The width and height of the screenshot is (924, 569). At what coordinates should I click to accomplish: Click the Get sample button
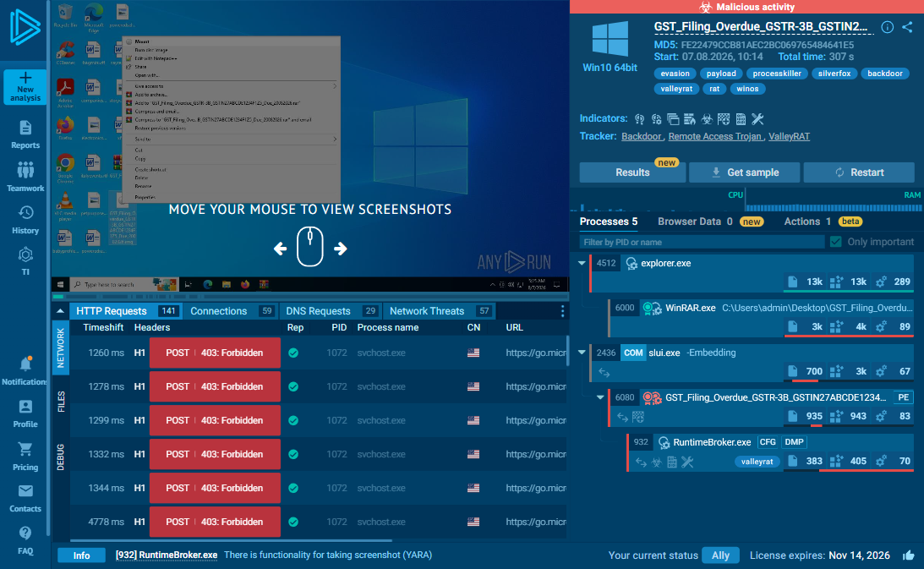pos(744,172)
